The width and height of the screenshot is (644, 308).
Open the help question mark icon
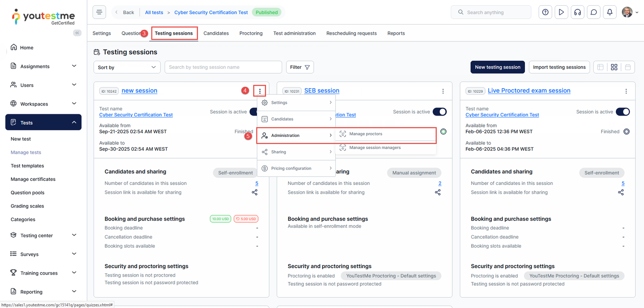(x=545, y=12)
